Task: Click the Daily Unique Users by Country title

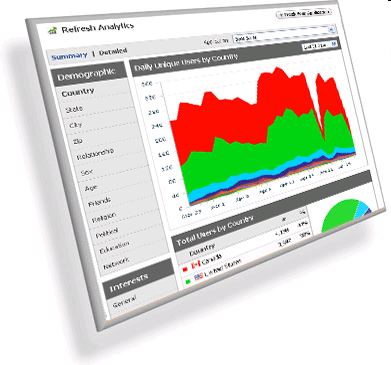Action: coord(186,63)
